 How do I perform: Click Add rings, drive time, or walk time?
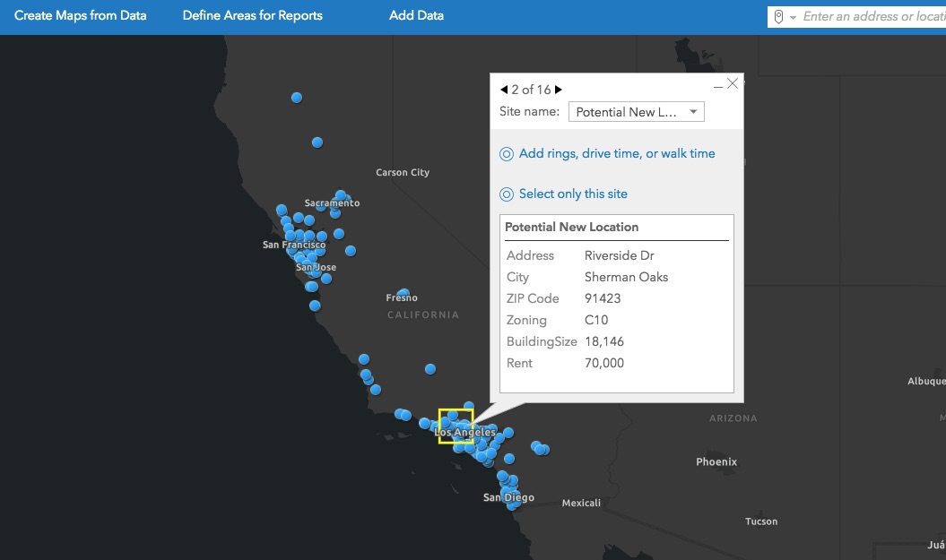(617, 154)
